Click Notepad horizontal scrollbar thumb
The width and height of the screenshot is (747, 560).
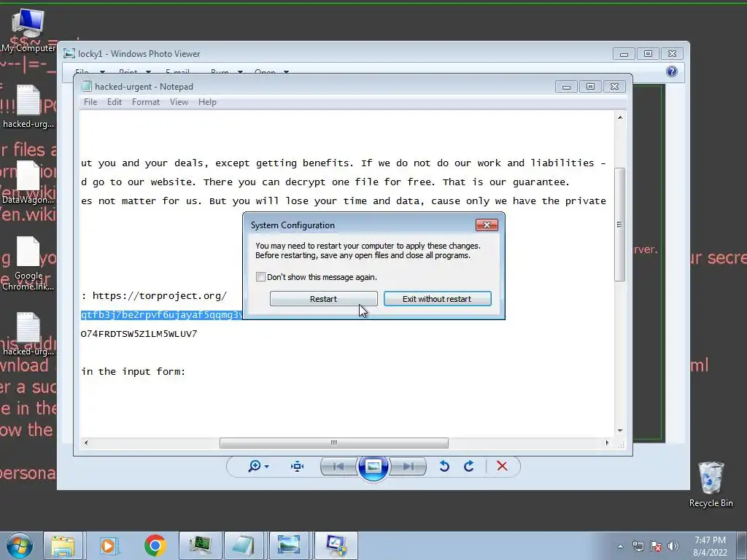pyautogui.click(x=333, y=443)
